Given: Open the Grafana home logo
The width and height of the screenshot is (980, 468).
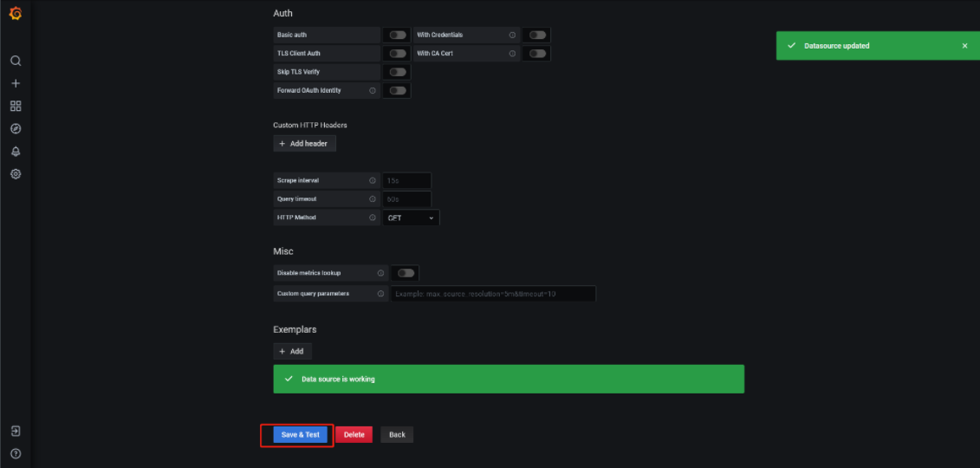Looking at the screenshot, I should 16,14.
